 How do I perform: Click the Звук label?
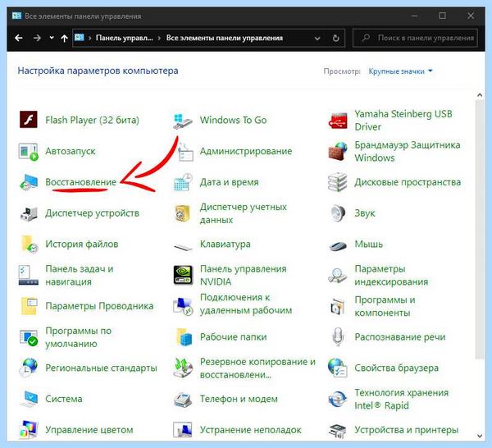365,213
